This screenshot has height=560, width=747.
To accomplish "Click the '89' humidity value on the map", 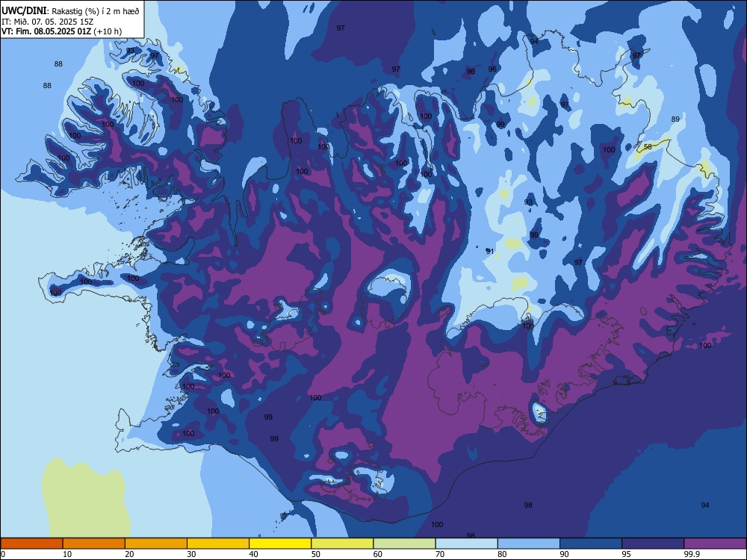I will coord(675,119).
